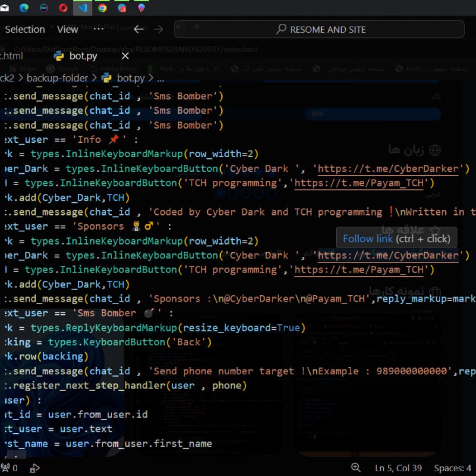The width and height of the screenshot is (476, 476).
Task: Click the 'Info' string in the code
Action: (99, 140)
